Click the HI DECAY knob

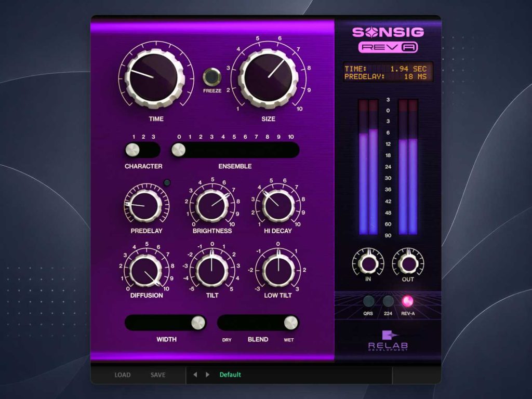[278, 206]
